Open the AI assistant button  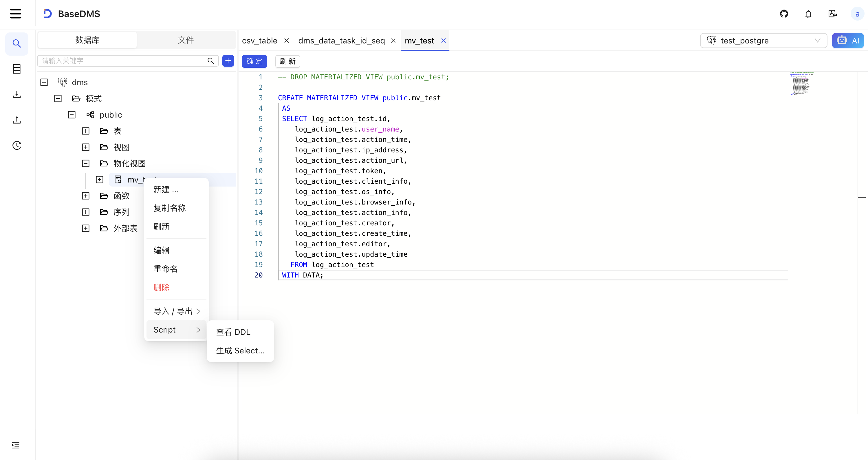(x=848, y=41)
